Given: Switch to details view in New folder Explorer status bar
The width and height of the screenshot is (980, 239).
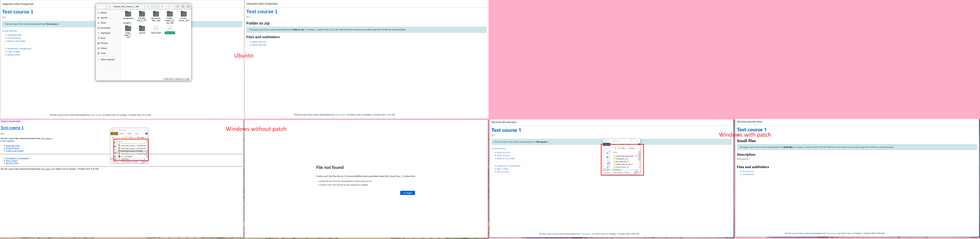Looking at the screenshot, I should (x=143, y=162).
